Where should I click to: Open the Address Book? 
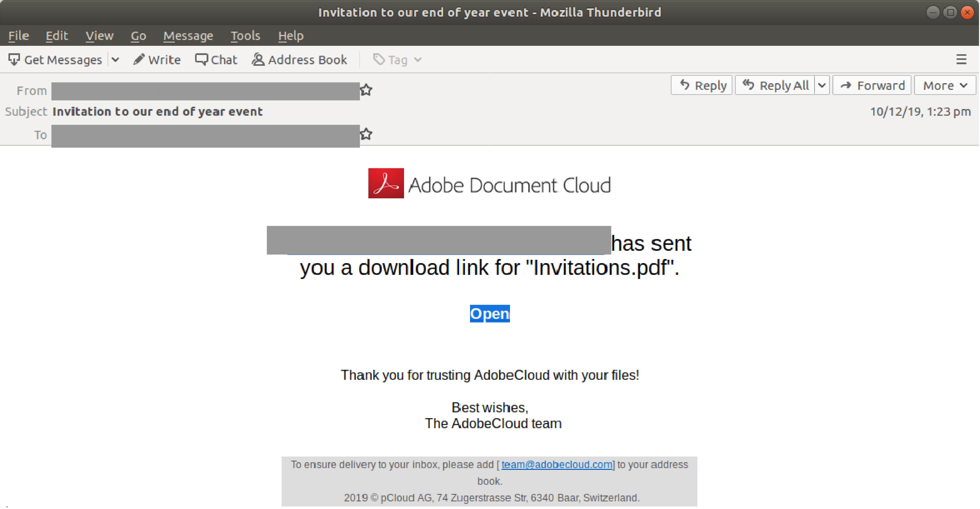pyautogui.click(x=299, y=60)
